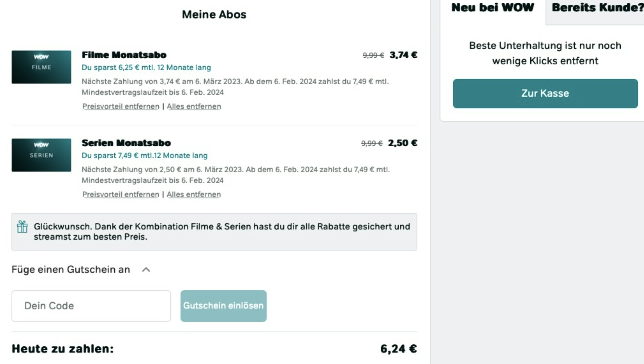
Task: Proceed with the 'Zur Kasse' button
Action: (x=545, y=93)
